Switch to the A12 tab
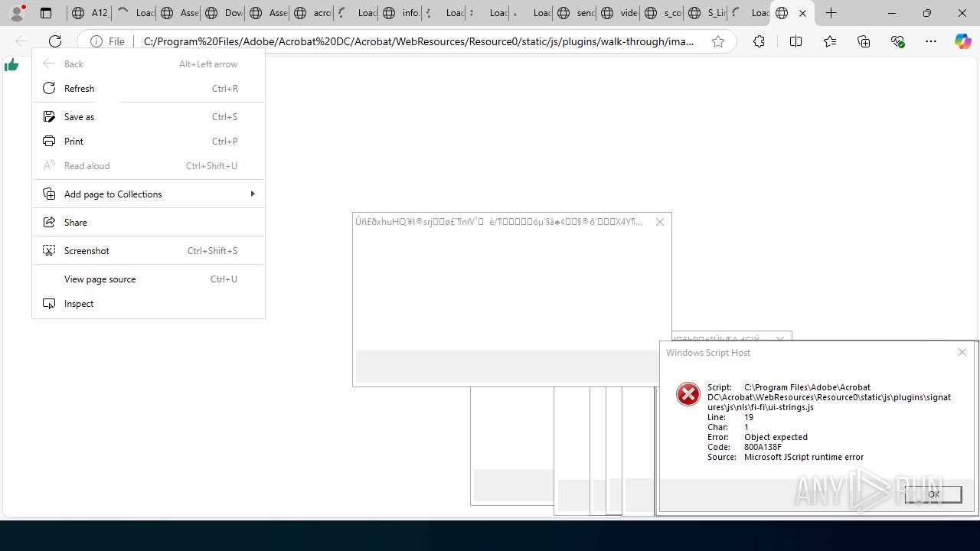Image resolution: width=980 pixels, height=551 pixels. [x=90, y=13]
